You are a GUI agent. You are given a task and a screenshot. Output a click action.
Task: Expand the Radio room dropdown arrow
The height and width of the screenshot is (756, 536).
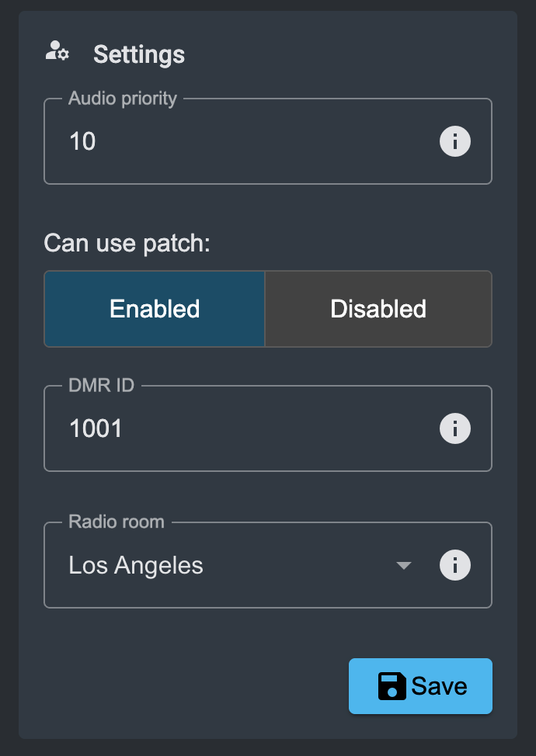(x=403, y=566)
